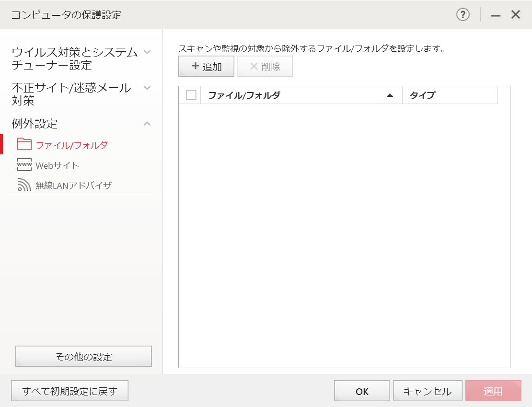
Task: Click the OK button
Action: point(362,391)
